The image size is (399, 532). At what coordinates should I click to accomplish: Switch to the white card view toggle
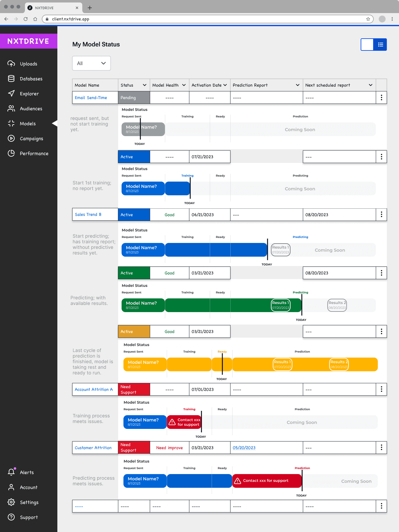click(x=367, y=45)
